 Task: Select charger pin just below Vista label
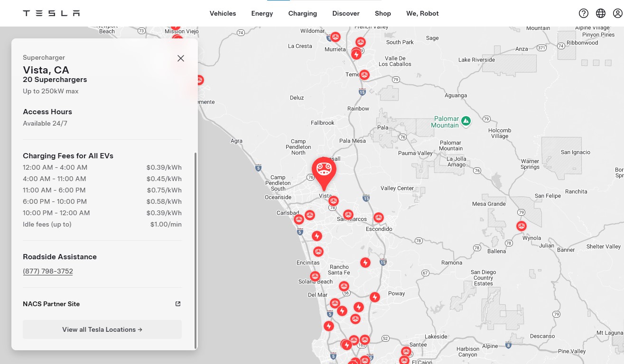click(334, 201)
